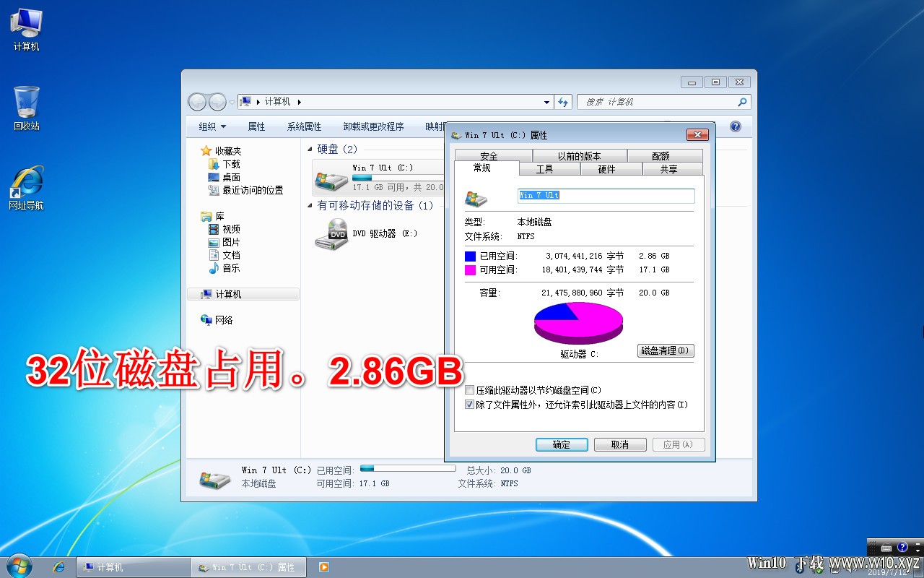Image resolution: width=924 pixels, height=578 pixels.
Task: Launch Internet Explorer from the taskbar
Action: [x=58, y=567]
